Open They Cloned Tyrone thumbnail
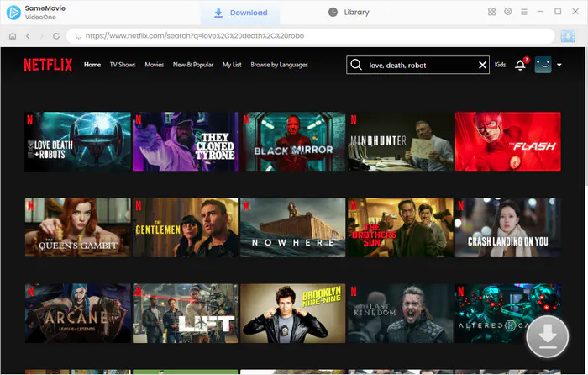The image size is (588, 375). (186, 141)
